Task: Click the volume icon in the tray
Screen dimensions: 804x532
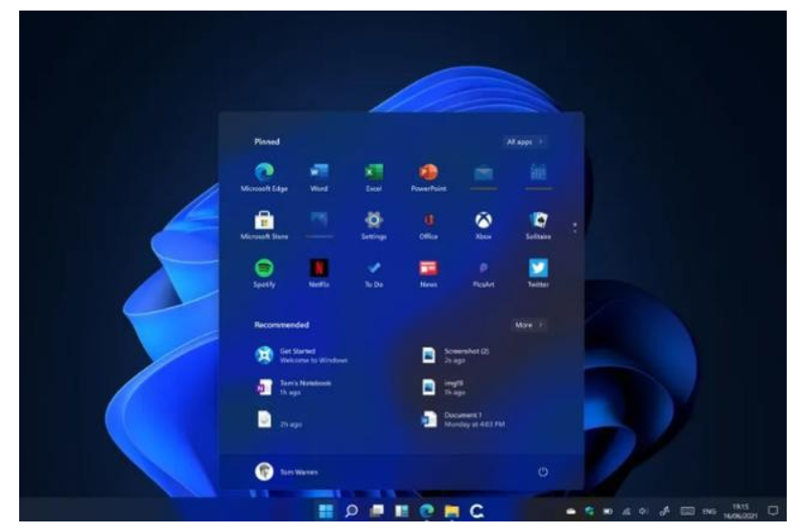Action: point(644,511)
